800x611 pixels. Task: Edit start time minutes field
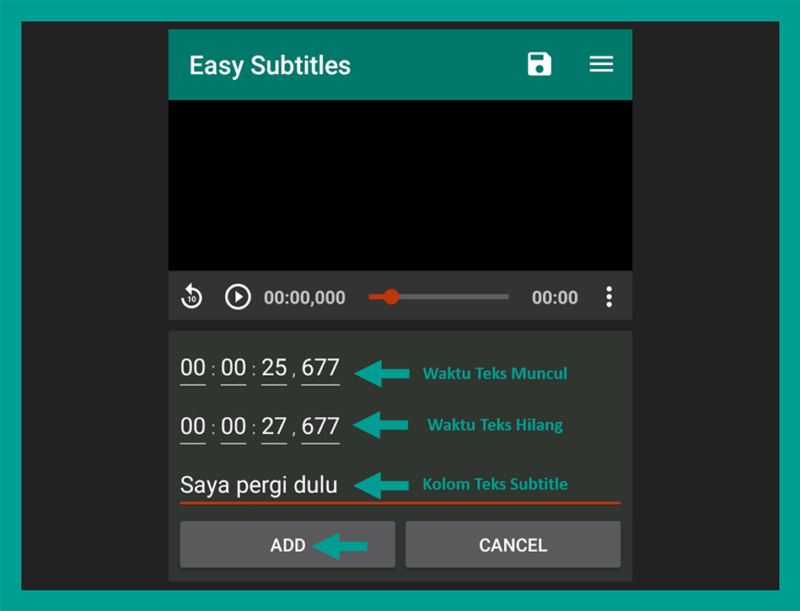click(x=233, y=369)
